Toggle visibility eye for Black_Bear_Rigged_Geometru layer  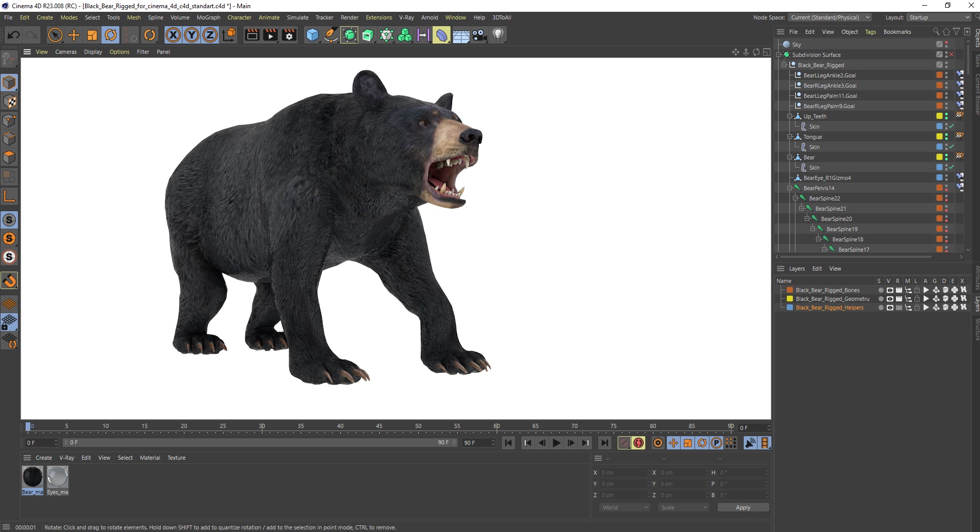(x=890, y=299)
